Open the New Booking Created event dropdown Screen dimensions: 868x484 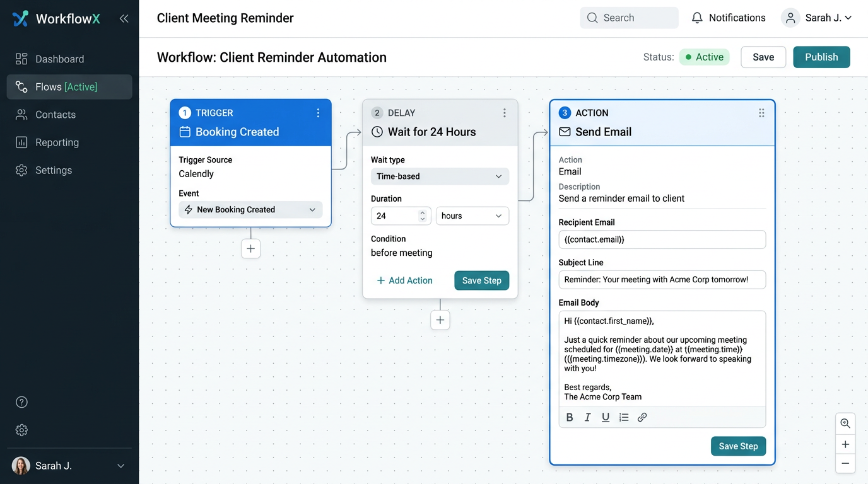[250, 210]
